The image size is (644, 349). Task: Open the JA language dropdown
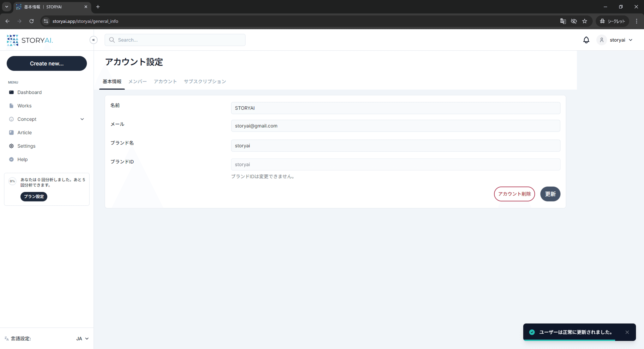tap(83, 338)
